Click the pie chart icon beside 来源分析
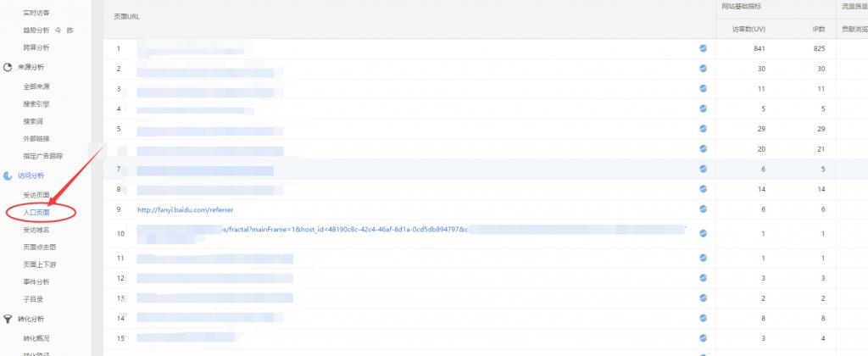This screenshot has height=356, width=868. click(x=8, y=67)
